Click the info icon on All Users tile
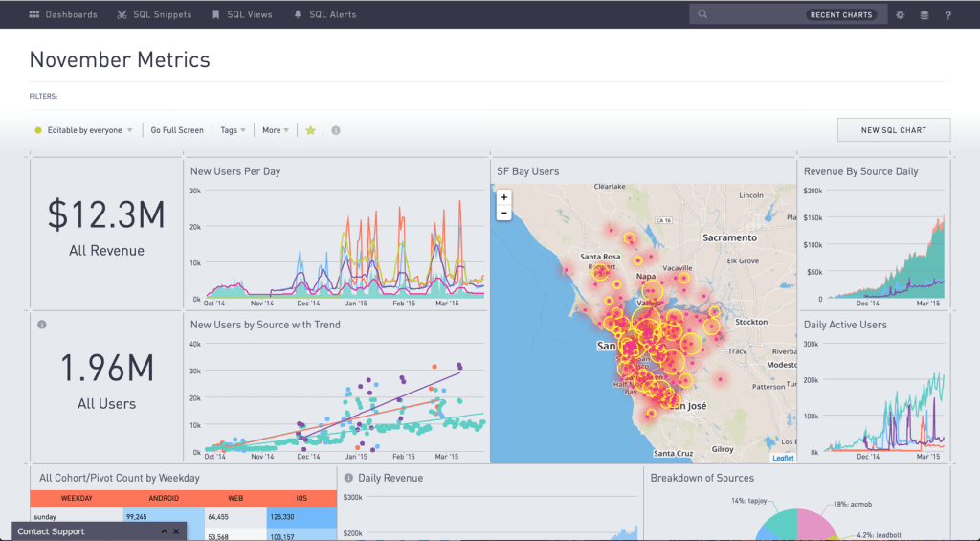 (42, 325)
